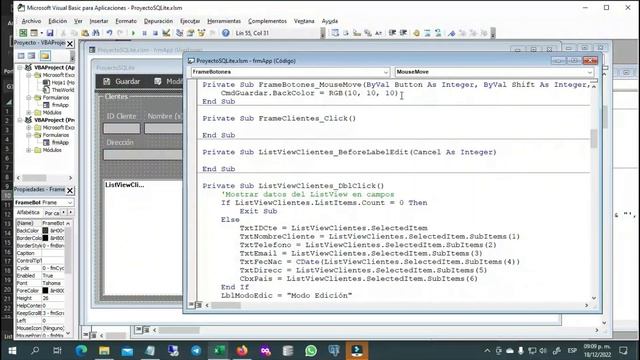Click View Object icon in Project panel
The width and height of the screenshot is (640, 360).
click(31, 56)
